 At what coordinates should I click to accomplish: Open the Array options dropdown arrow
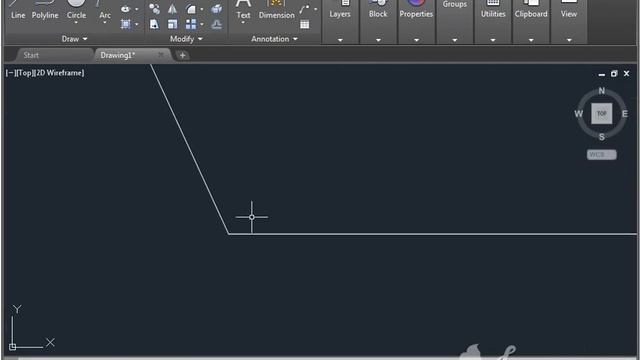(x=202, y=24)
